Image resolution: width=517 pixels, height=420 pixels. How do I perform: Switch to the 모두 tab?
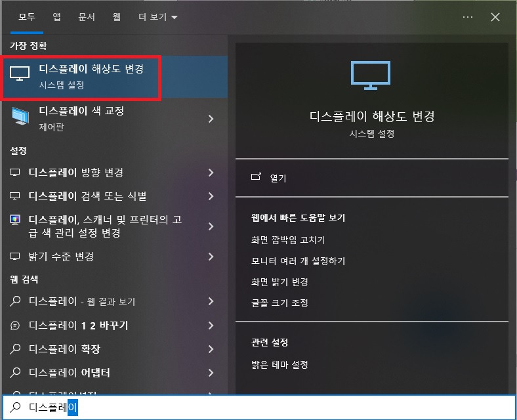click(x=27, y=17)
